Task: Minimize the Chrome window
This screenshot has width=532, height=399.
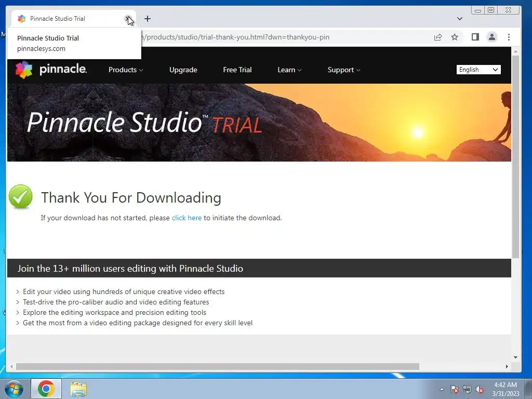Action: pos(478,10)
